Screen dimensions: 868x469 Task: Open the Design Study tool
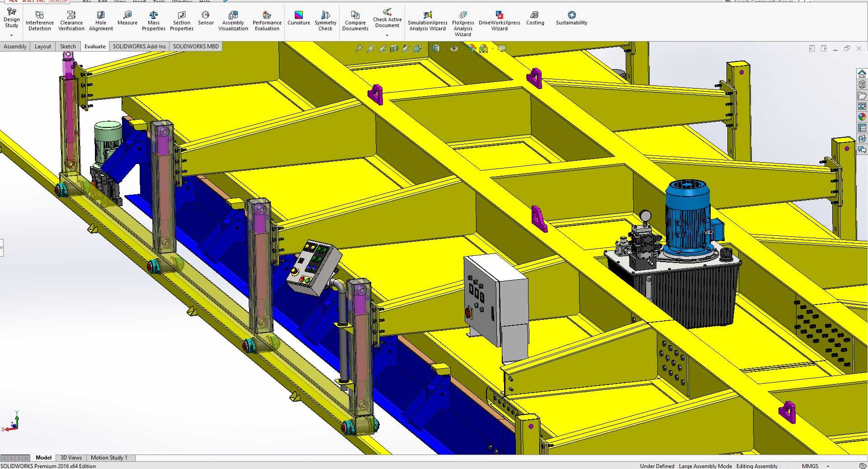point(11,18)
